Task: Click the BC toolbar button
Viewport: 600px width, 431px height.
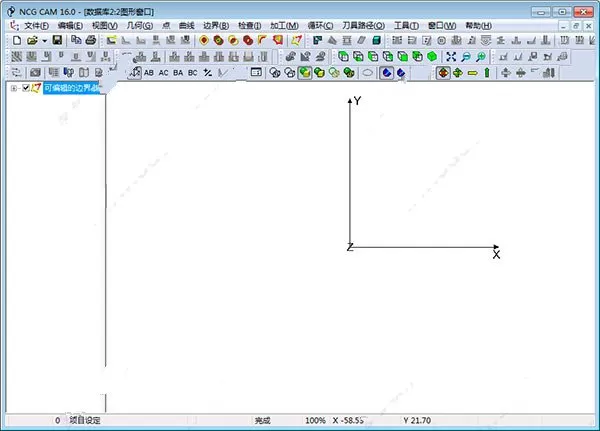Action: click(x=192, y=73)
